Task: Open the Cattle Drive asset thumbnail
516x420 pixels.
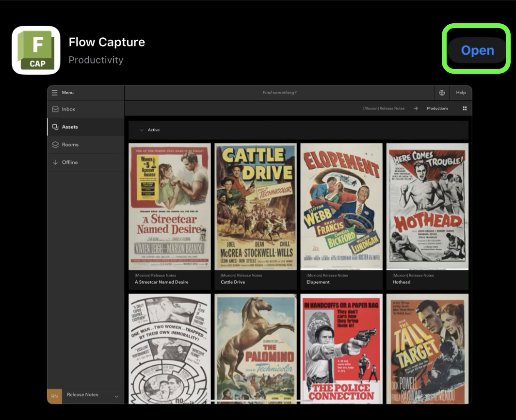Action: pos(255,206)
